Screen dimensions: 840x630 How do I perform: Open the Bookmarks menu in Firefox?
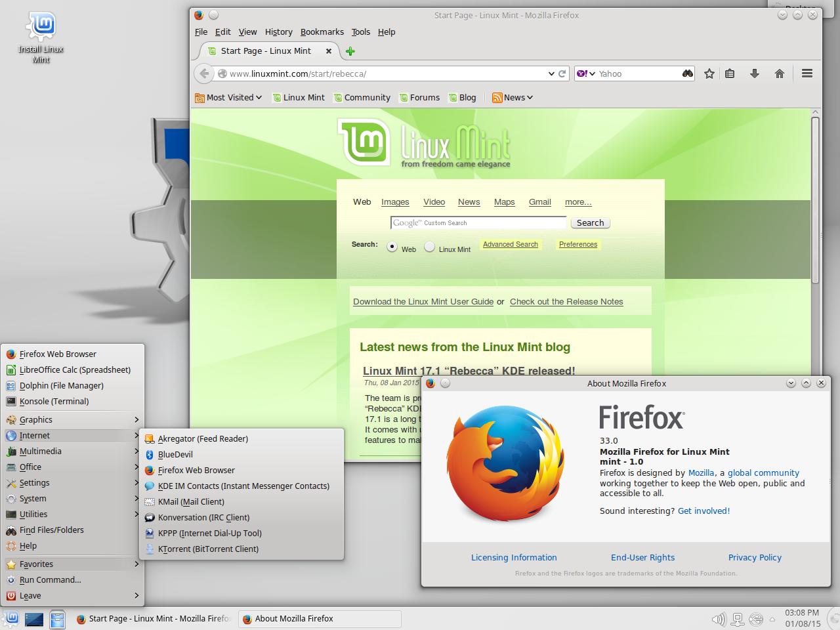(x=322, y=31)
